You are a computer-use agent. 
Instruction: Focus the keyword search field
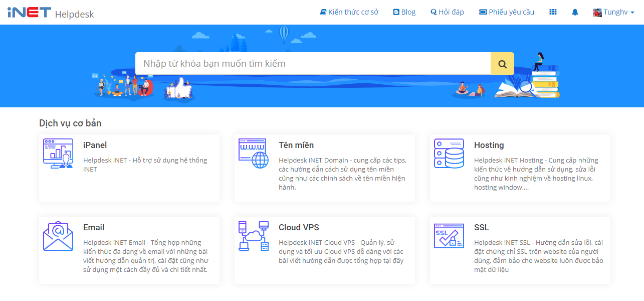click(313, 64)
